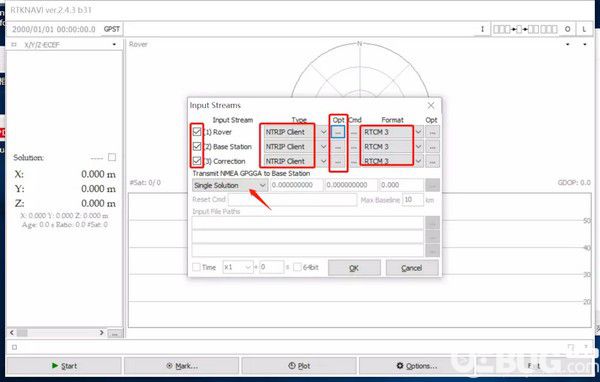Open Rover format options button

pyautogui.click(x=432, y=132)
